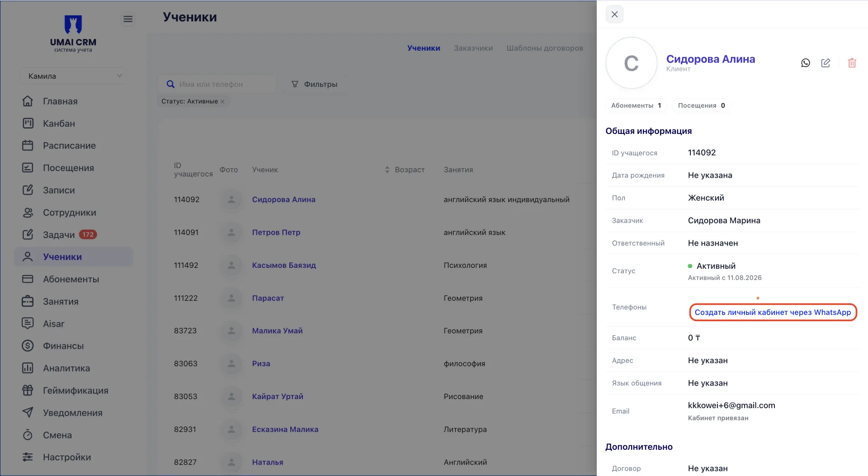Click lesson cell английский язык индивидуальный

(506, 200)
